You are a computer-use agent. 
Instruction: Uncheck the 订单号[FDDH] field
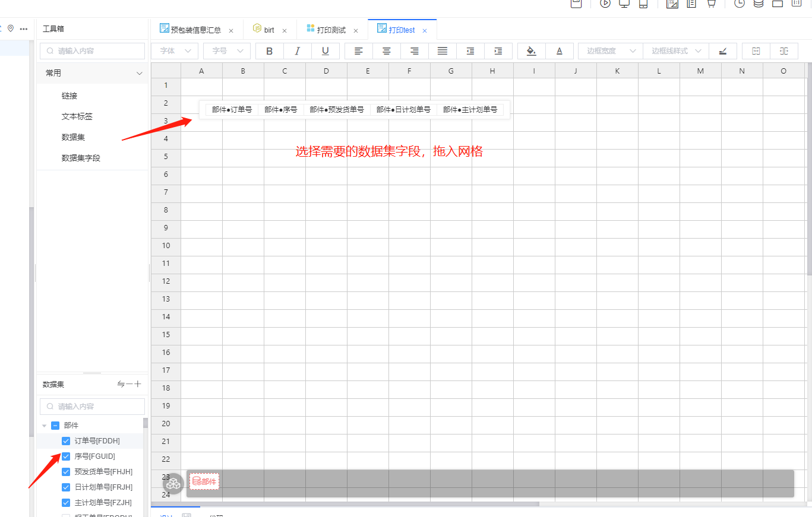(66, 441)
